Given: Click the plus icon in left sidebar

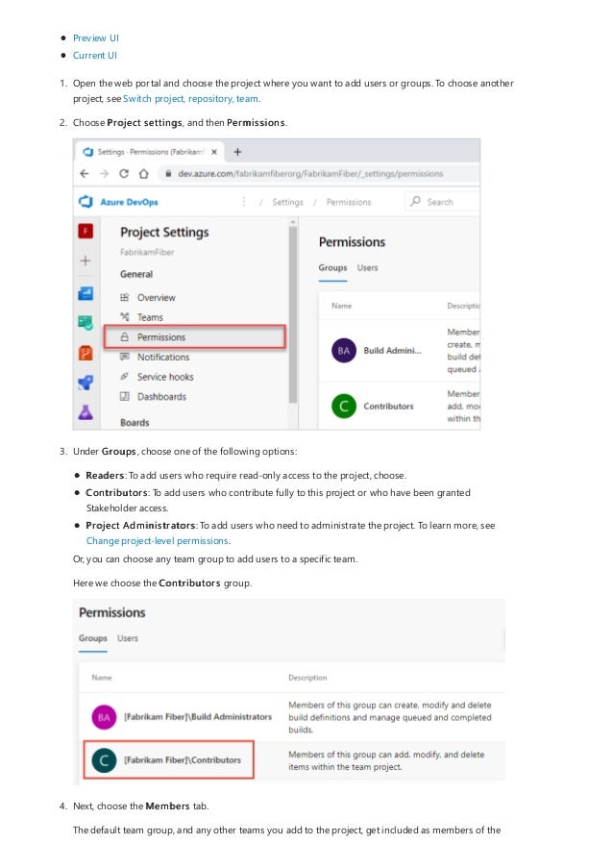Looking at the screenshot, I should [86, 260].
